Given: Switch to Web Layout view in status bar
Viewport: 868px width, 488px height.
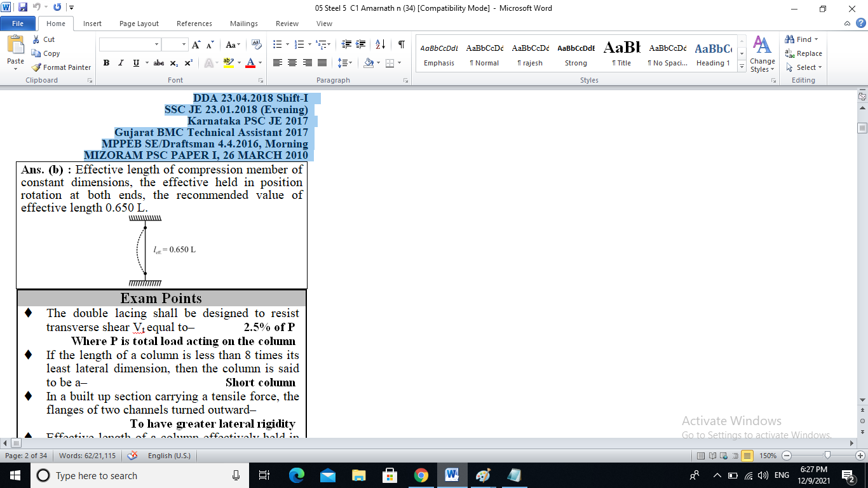Looking at the screenshot, I should (724, 456).
